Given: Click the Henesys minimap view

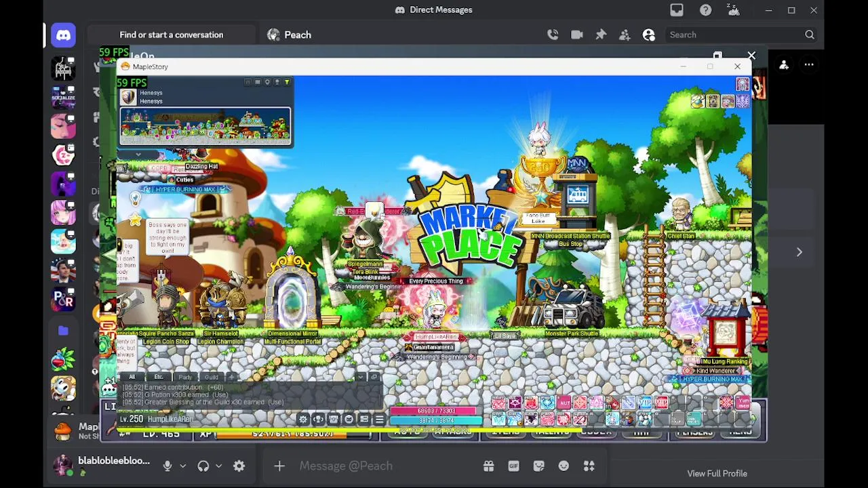Looking at the screenshot, I should coord(205,125).
